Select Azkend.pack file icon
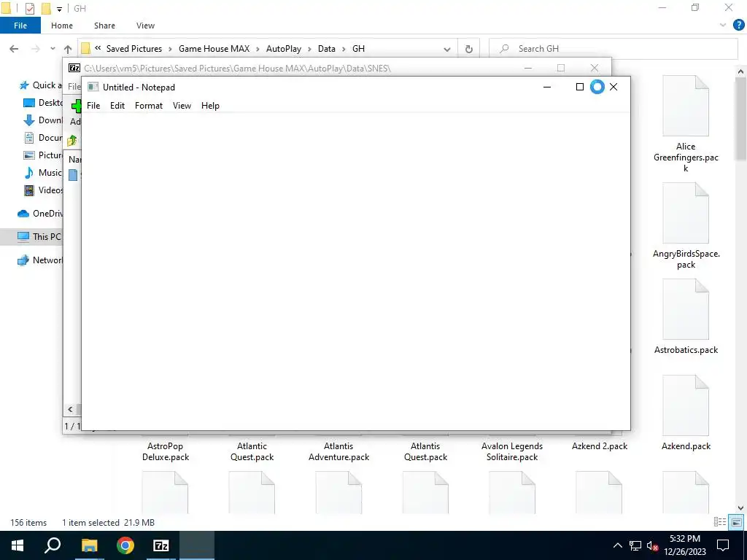The width and height of the screenshot is (747, 560). (686, 405)
